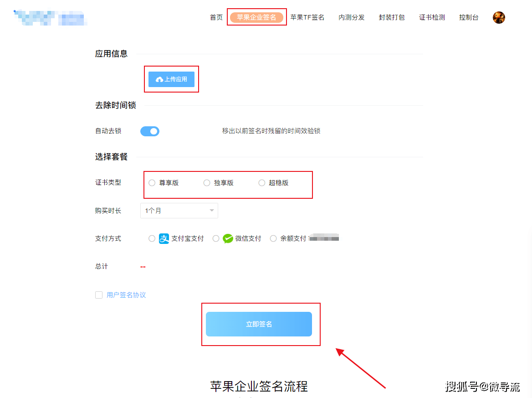Choose the 超稳版 certificate type
The height and width of the screenshot is (398, 532).
[x=262, y=183]
